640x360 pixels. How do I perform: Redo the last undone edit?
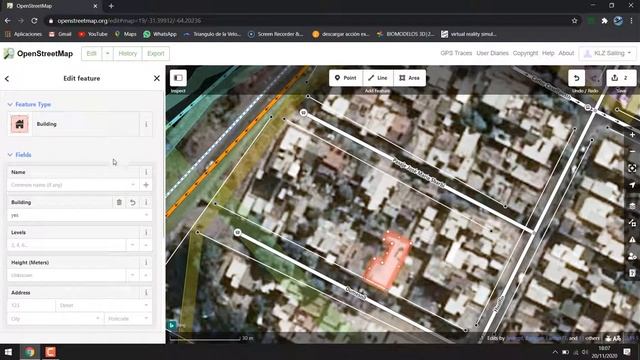click(594, 78)
